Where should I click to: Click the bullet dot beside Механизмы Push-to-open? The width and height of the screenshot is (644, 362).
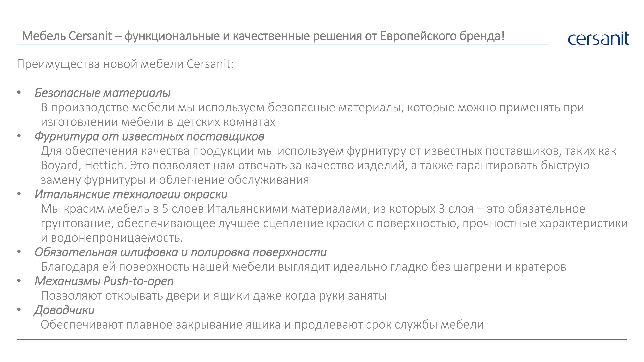point(19,281)
